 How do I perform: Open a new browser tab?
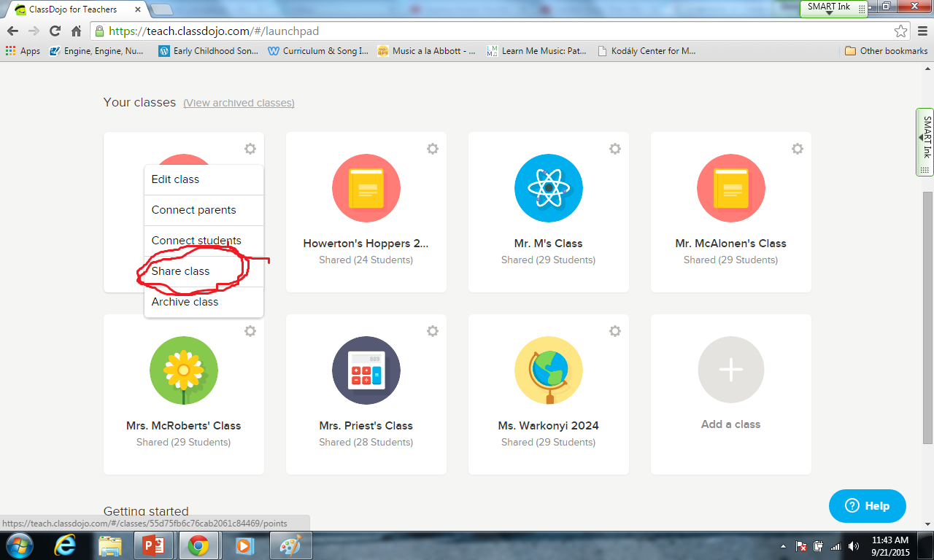click(x=161, y=9)
